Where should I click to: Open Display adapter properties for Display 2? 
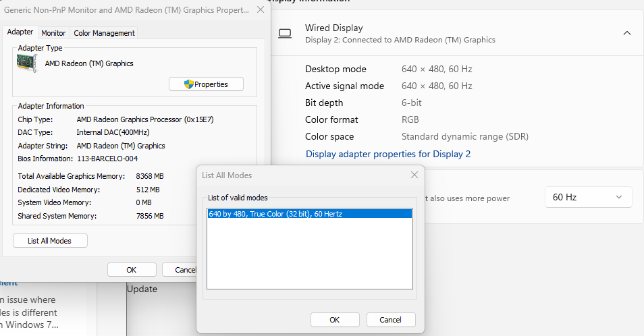coord(388,154)
